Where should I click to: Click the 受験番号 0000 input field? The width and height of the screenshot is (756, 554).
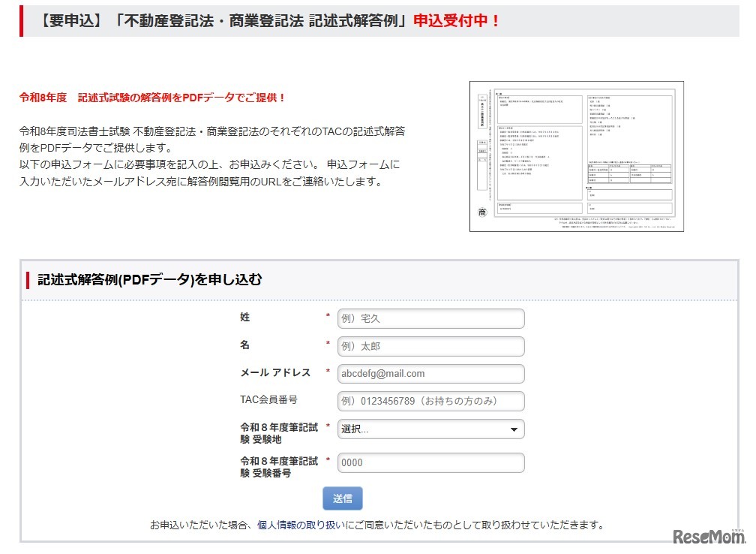coord(430,462)
